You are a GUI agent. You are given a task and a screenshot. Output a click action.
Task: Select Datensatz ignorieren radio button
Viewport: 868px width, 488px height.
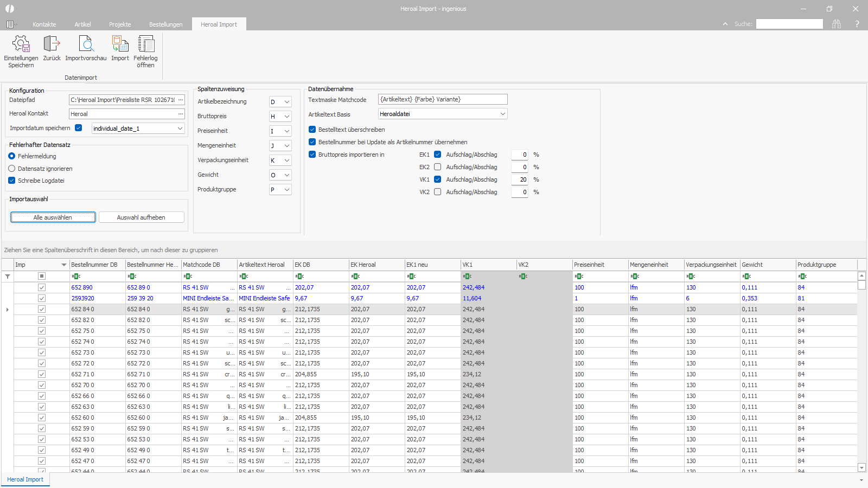(12, 169)
